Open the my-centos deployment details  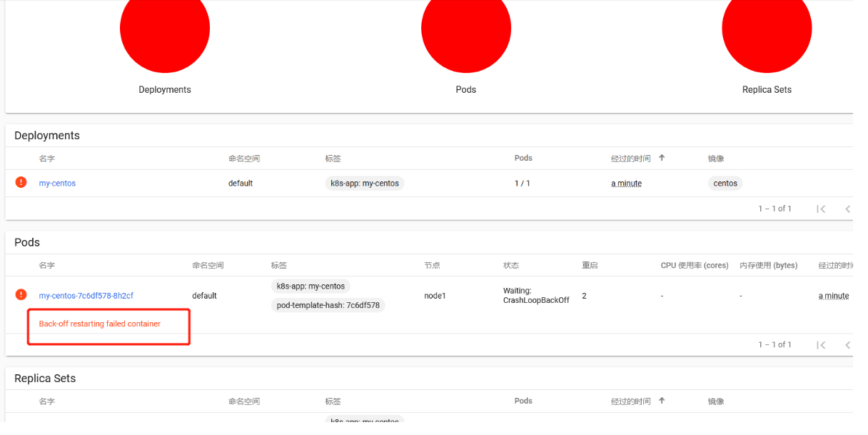click(x=57, y=183)
